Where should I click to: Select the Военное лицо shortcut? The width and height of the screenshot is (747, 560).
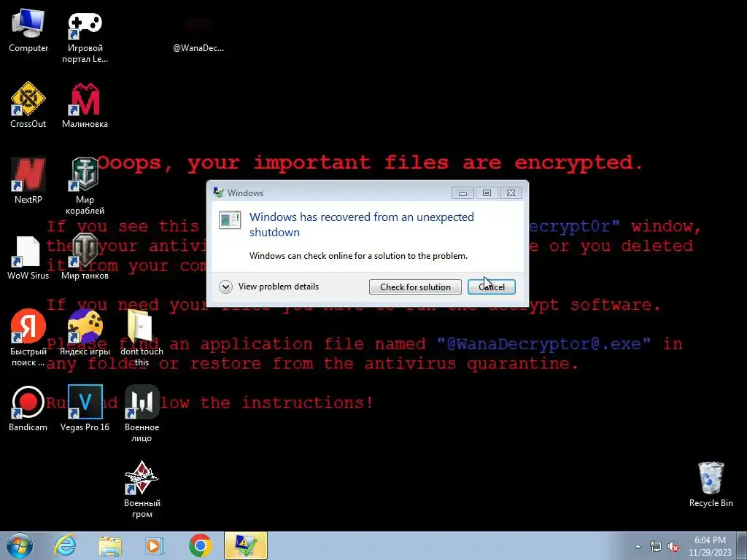(142, 413)
